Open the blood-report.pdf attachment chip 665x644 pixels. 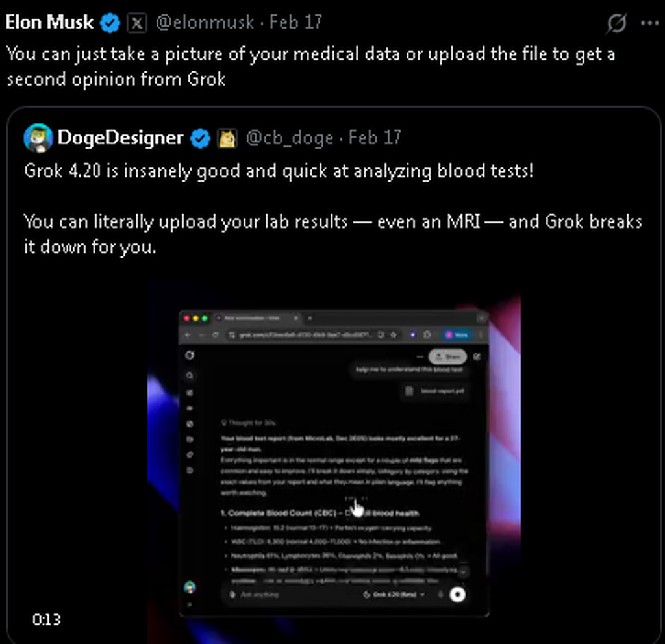[436, 391]
